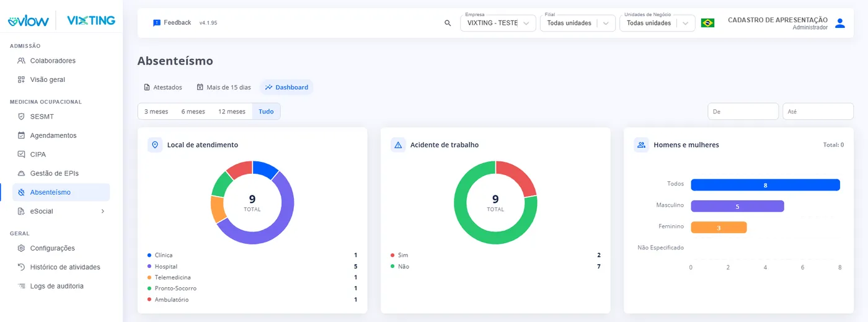
Task: Filter by 3 meses period
Action: click(156, 112)
